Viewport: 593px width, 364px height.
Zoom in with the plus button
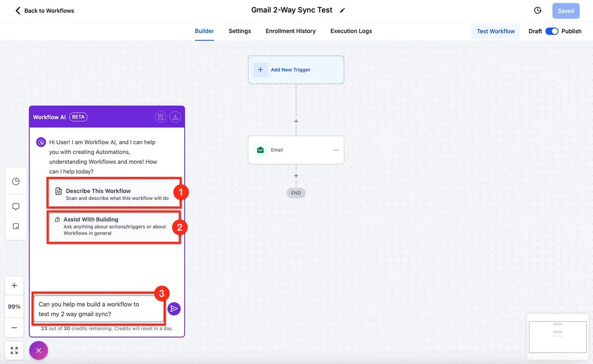click(14, 285)
